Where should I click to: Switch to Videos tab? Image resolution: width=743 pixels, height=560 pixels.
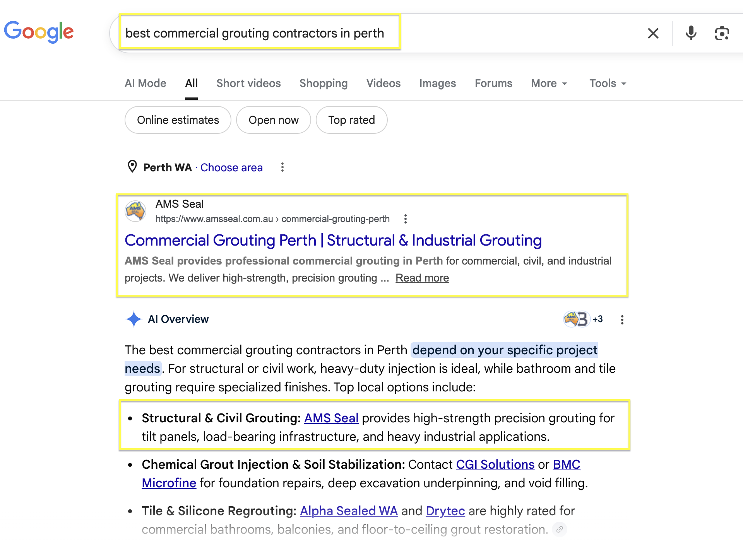click(383, 83)
